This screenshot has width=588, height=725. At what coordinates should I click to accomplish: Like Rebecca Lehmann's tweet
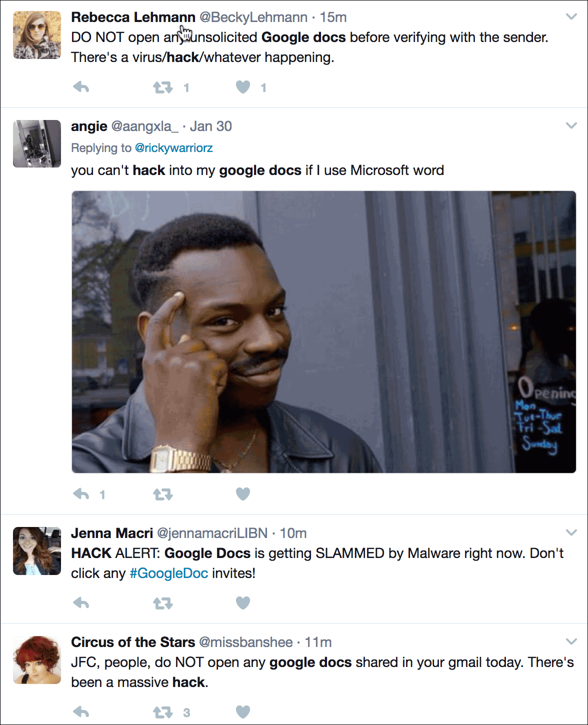point(243,87)
